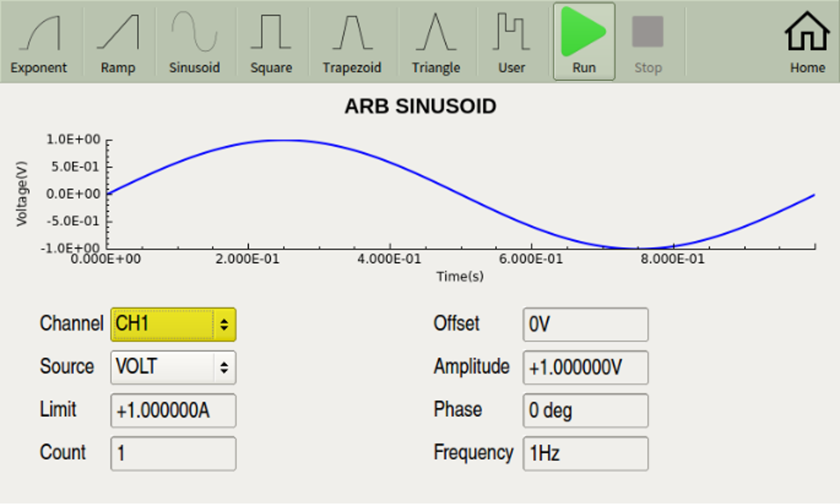The height and width of the screenshot is (504, 840).
Task: Click the ARB SINUSOID title text
Action: click(x=420, y=107)
